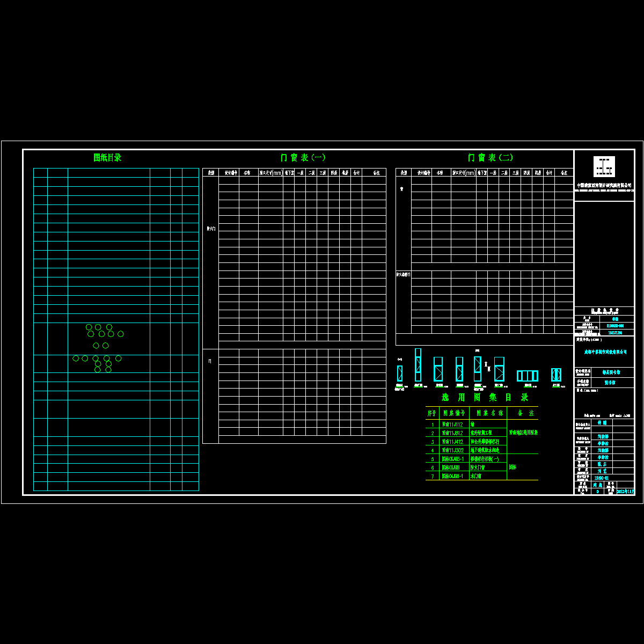Screen dimensions: 644x644
Task: Click the 选用图集目录 atlas list title
Action: coord(485,398)
